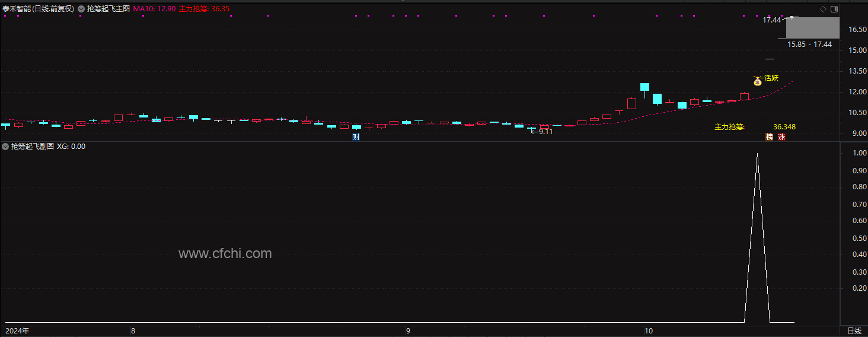Click the 9.11 low price annotation
Viewport: 868px width, 337px height.
[x=545, y=132]
